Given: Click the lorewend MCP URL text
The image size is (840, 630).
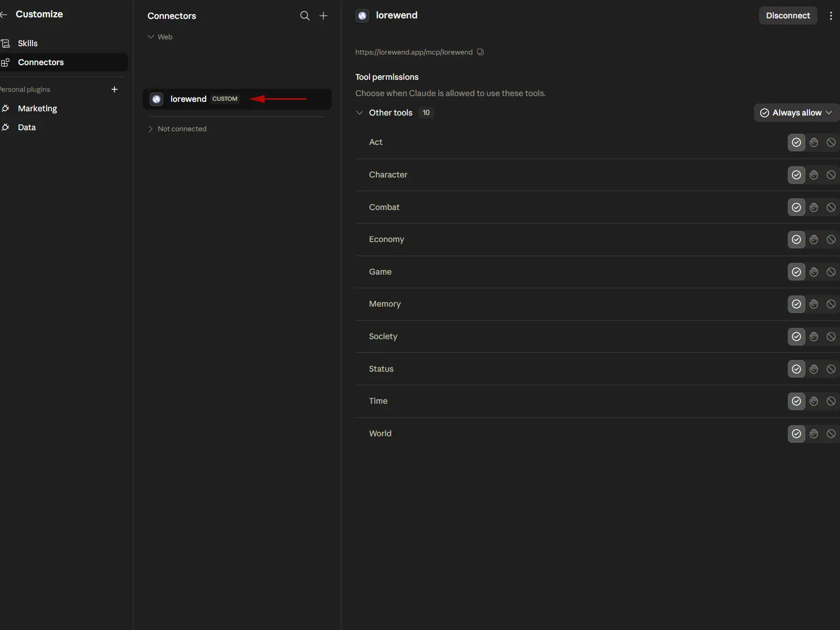Looking at the screenshot, I should pyautogui.click(x=414, y=52).
